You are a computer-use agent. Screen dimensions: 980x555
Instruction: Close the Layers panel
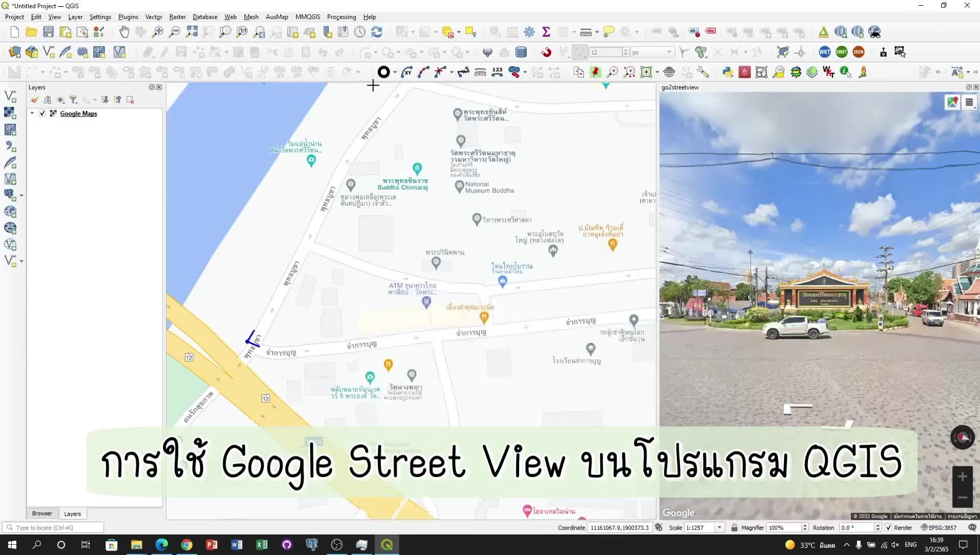coord(159,87)
